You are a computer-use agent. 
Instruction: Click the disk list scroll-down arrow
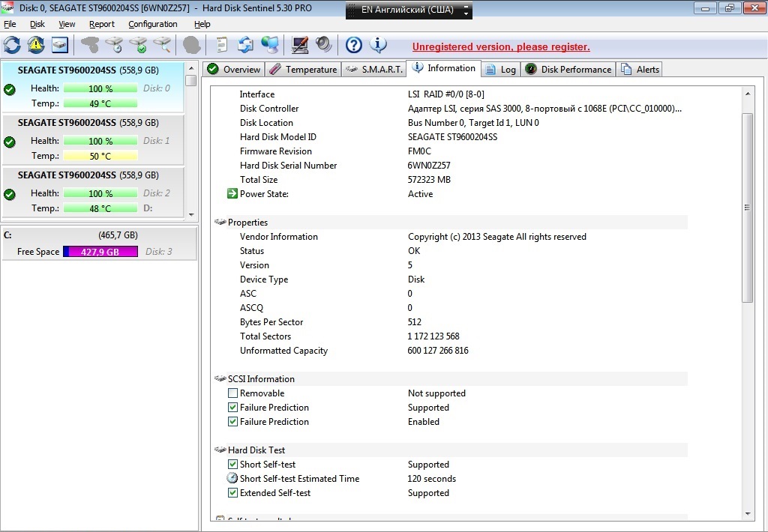pos(191,214)
